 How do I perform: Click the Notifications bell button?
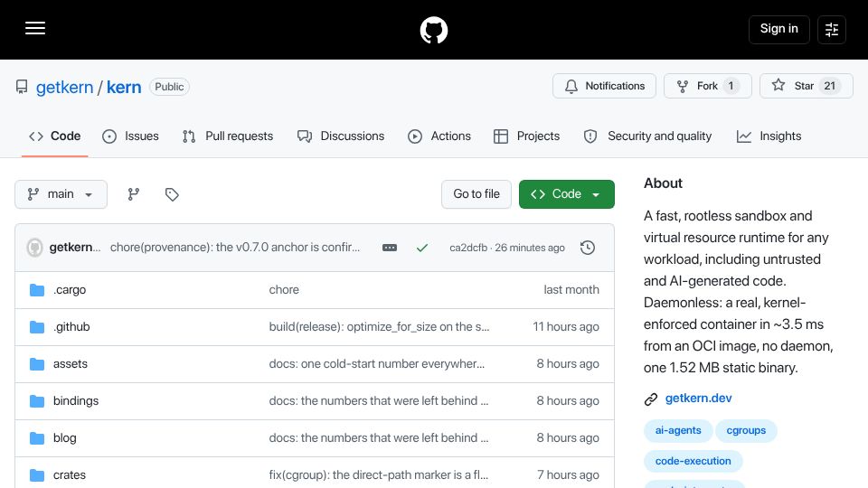[604, 86]
